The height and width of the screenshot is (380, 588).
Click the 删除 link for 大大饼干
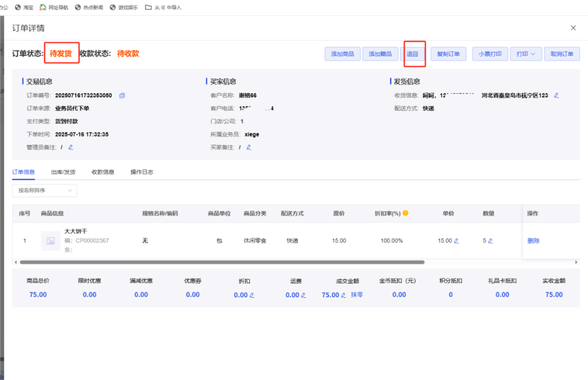pos(532,240)
